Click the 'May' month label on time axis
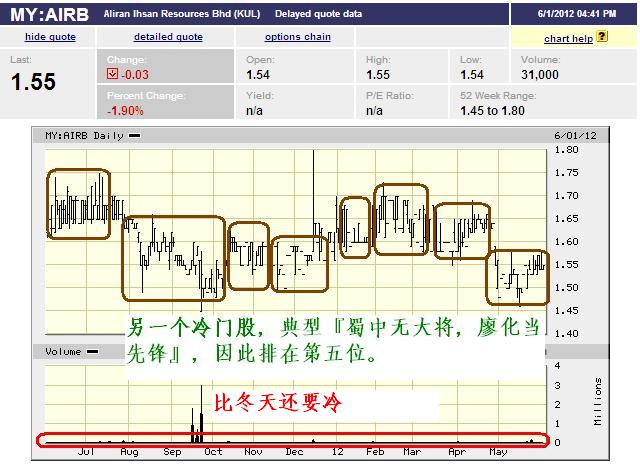Screen dimensions: 640x464 (x=498, y=452)
